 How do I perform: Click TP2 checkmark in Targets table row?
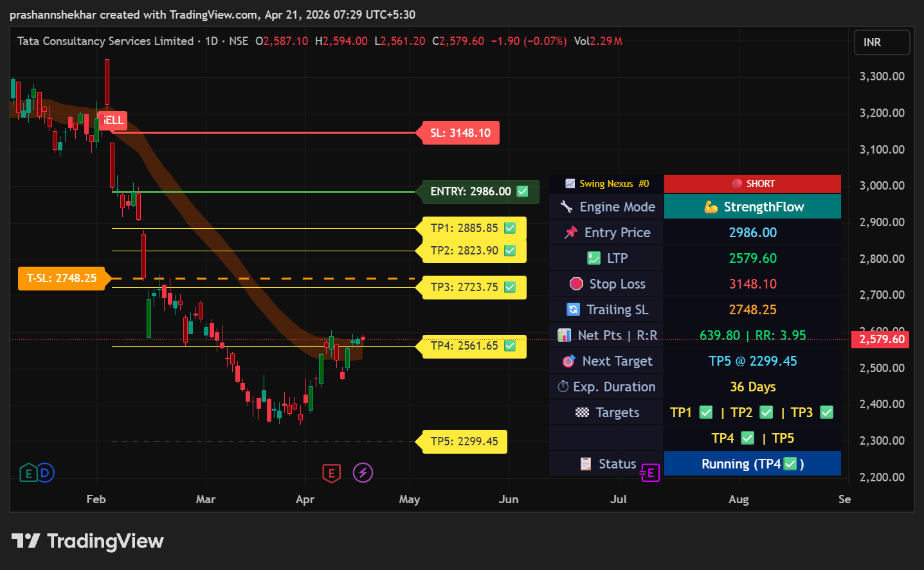click(766, 413)
